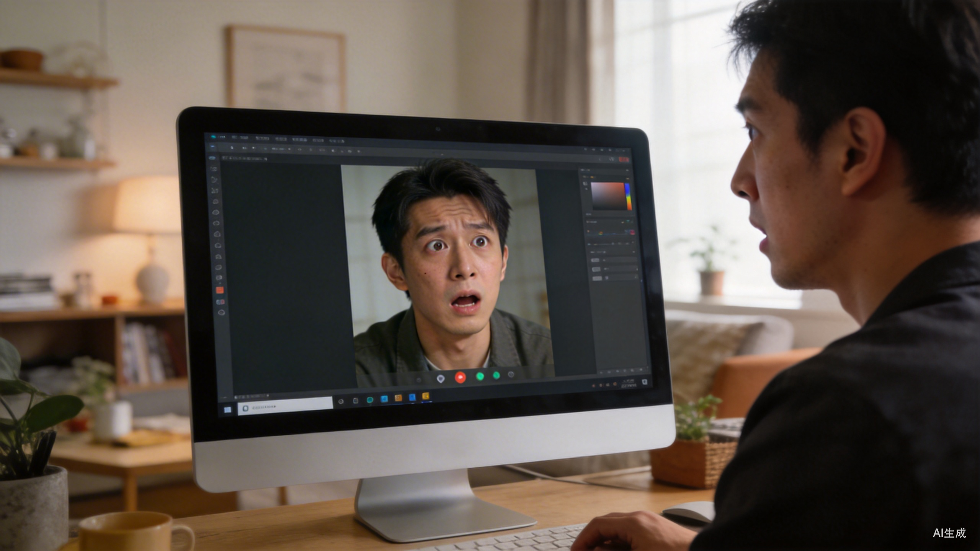Click the teal round icon in taskbar

coord(370,400)
